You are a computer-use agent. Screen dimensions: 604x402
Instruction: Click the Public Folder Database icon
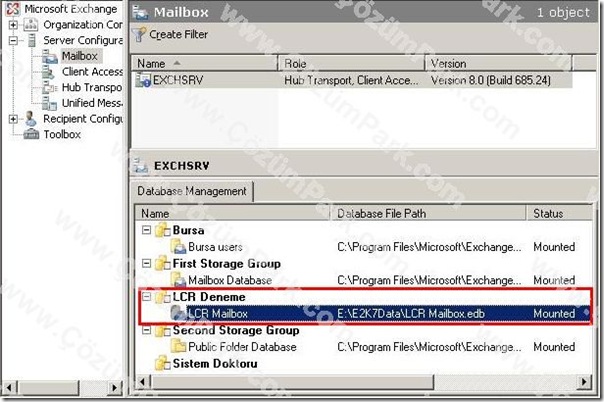coord(178,347)
